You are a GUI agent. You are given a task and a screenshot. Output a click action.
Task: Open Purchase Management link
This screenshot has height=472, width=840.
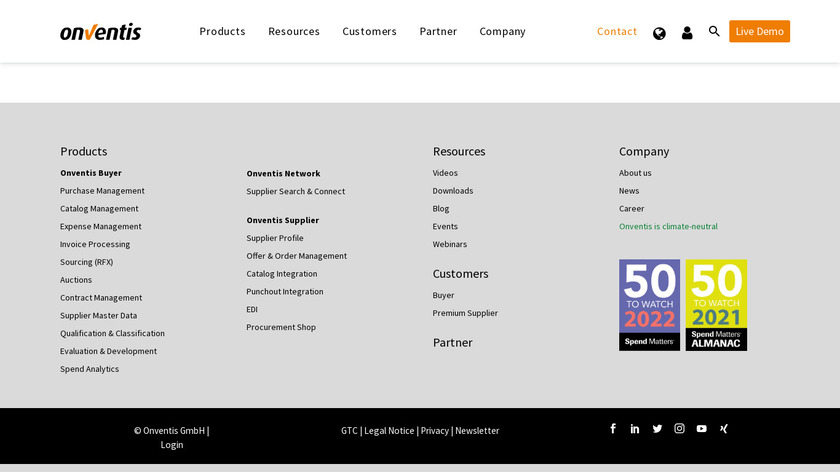102,191
